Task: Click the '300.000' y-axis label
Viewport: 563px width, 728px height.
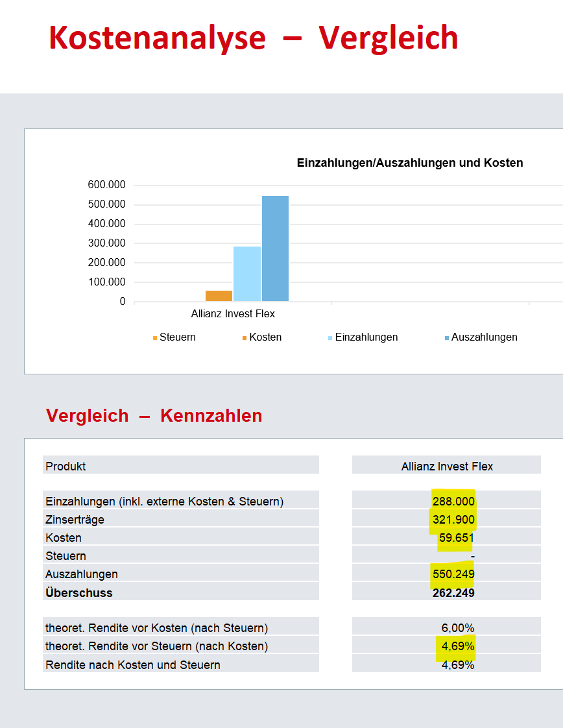Action: 107,243
